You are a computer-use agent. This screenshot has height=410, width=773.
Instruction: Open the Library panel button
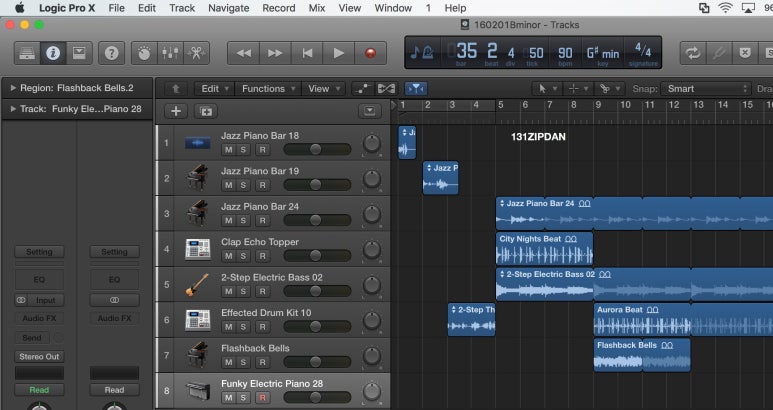(x=27, y=53)
